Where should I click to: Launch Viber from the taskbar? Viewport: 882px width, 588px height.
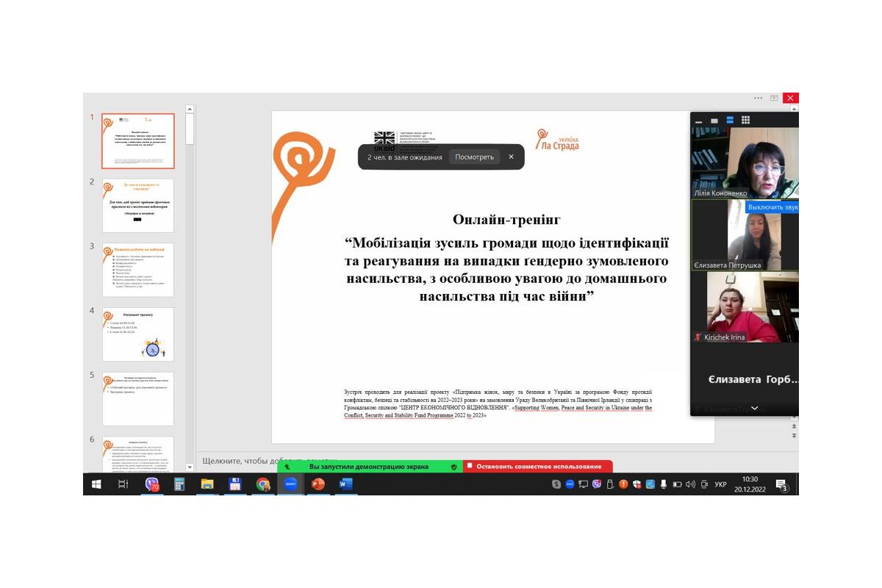[152, 484]
